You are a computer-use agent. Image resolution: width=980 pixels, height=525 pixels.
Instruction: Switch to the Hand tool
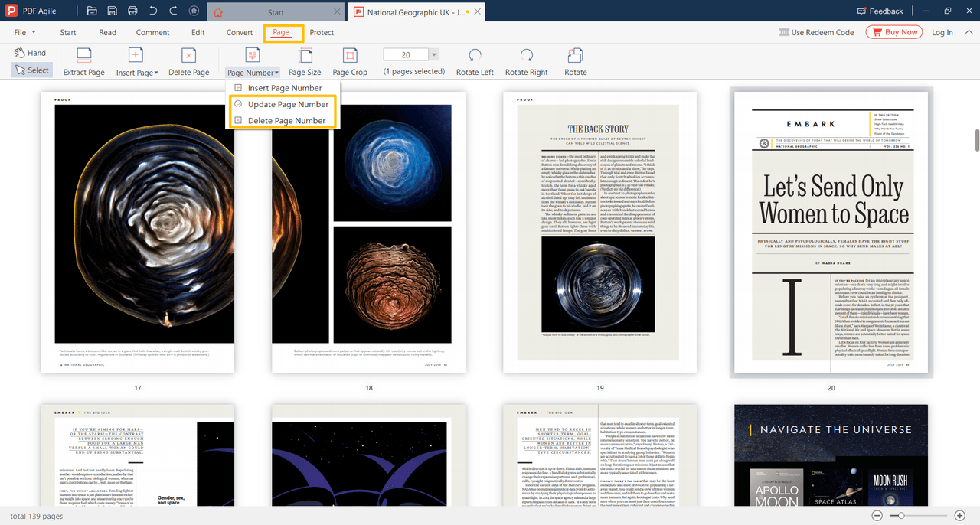pos(31,53)
